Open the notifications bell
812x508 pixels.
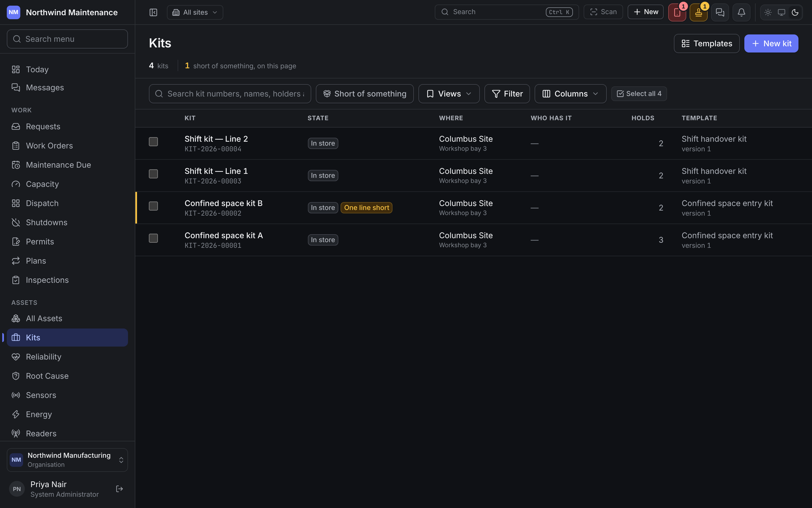(x=742, y=12)
